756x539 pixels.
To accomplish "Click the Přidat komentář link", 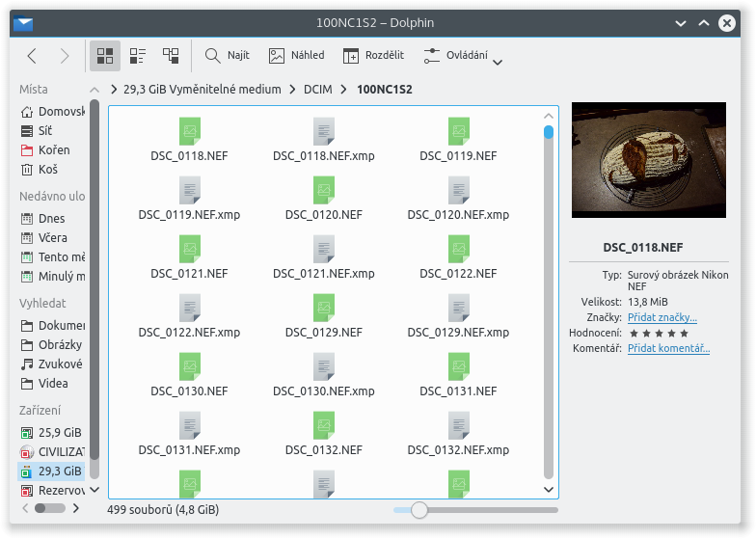I will click(668, 348).
